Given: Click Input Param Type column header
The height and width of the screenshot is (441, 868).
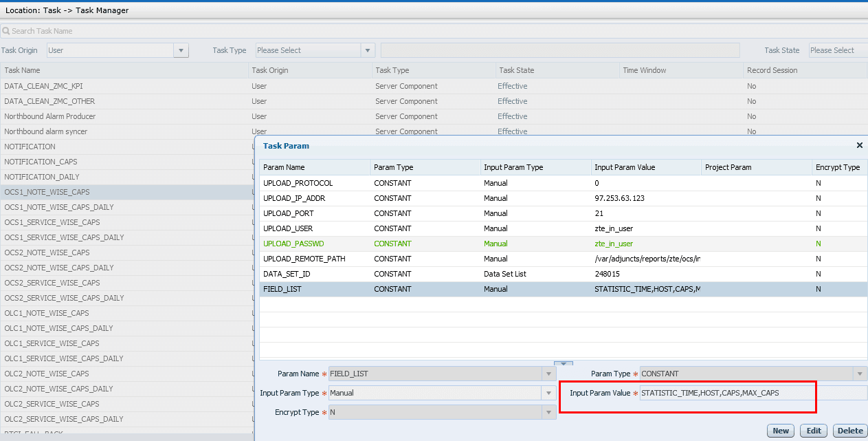Looking at the screenshot, I should (x=535, y=167).
